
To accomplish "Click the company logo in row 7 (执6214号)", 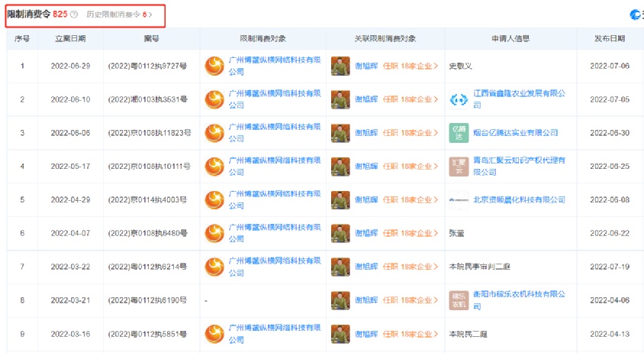I will click(214, 267).
